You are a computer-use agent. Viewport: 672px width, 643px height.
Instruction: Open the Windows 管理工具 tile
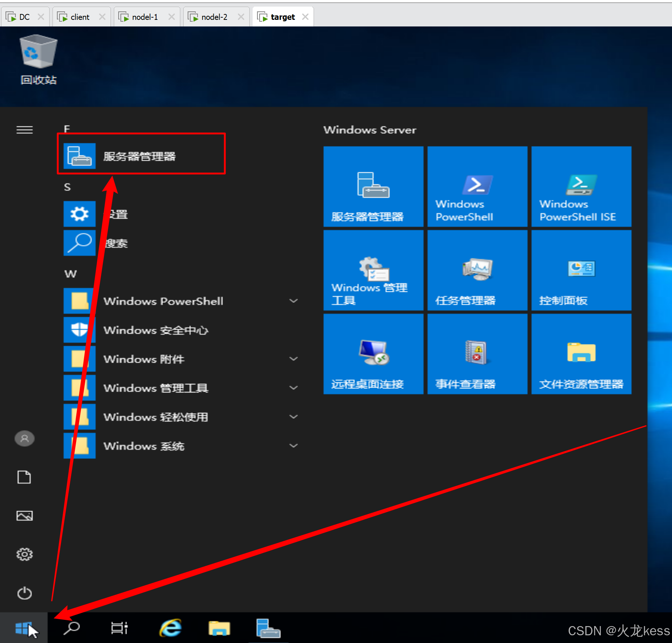(373, 270)
